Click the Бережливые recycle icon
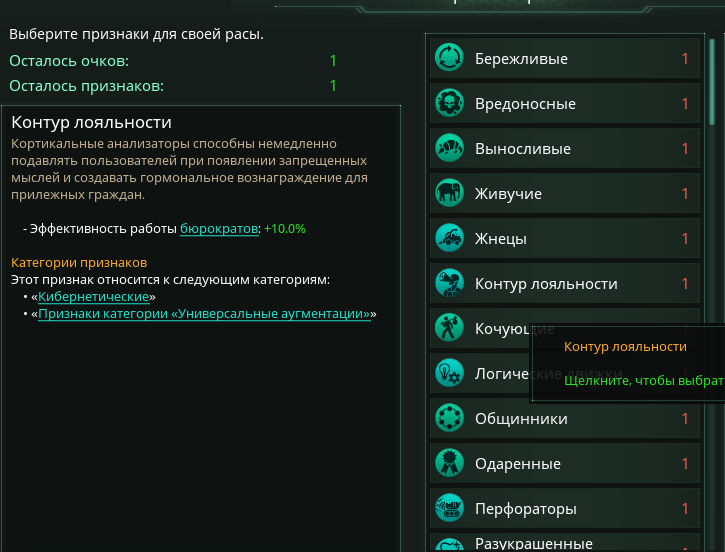 (x=449, y=57)
